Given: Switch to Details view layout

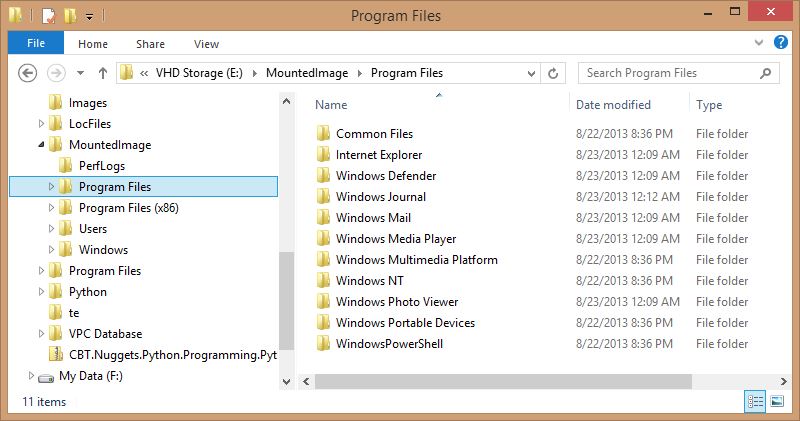Looking at the screenshot, I should 755,402.
